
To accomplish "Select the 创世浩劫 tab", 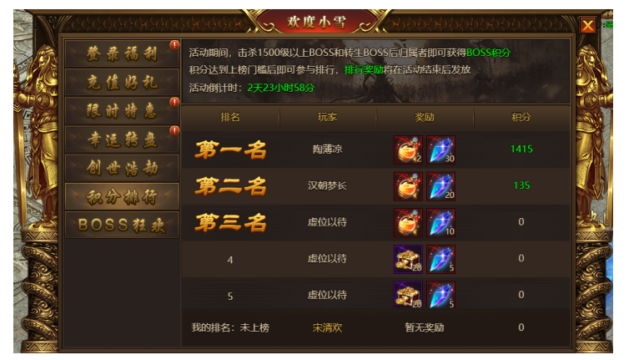I will tap(122, 168).
